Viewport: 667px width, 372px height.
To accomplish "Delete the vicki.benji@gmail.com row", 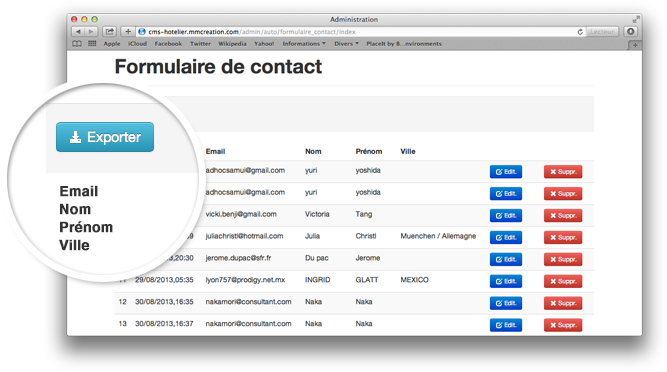I will tap(563, 216).
